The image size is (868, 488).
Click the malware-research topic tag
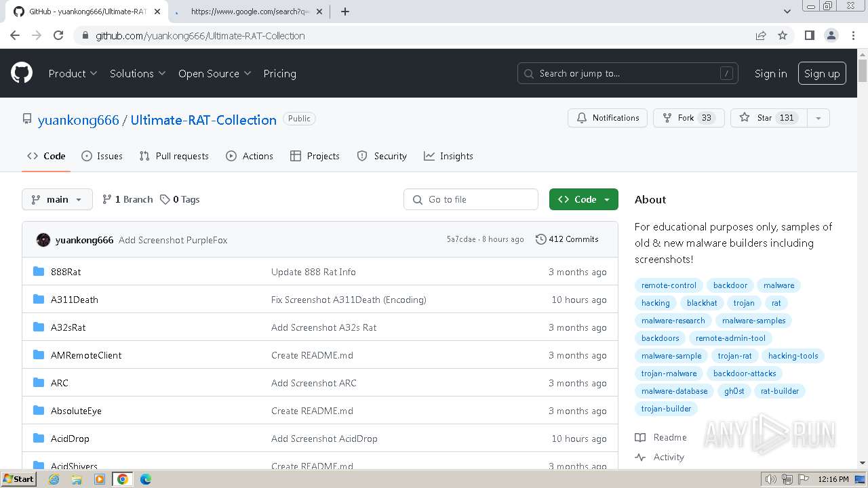[673, 321]
